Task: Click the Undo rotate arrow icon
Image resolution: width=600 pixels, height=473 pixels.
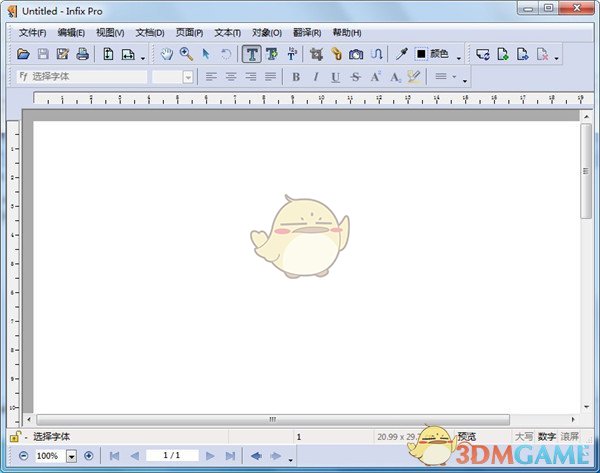Action: (226, 54)
